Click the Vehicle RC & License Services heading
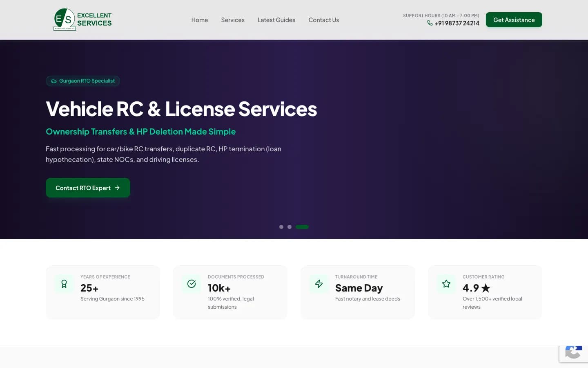The width and height of the screenshot is (588, 368). (x=181, y=109)
